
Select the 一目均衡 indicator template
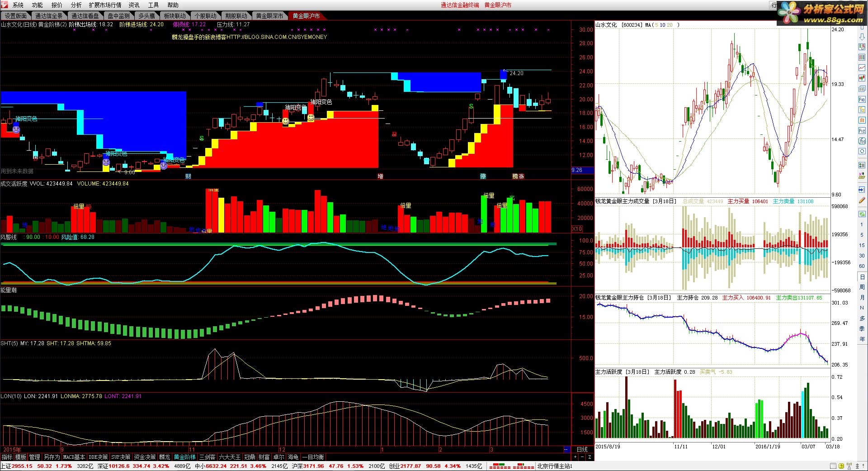[x=313, y=457]
